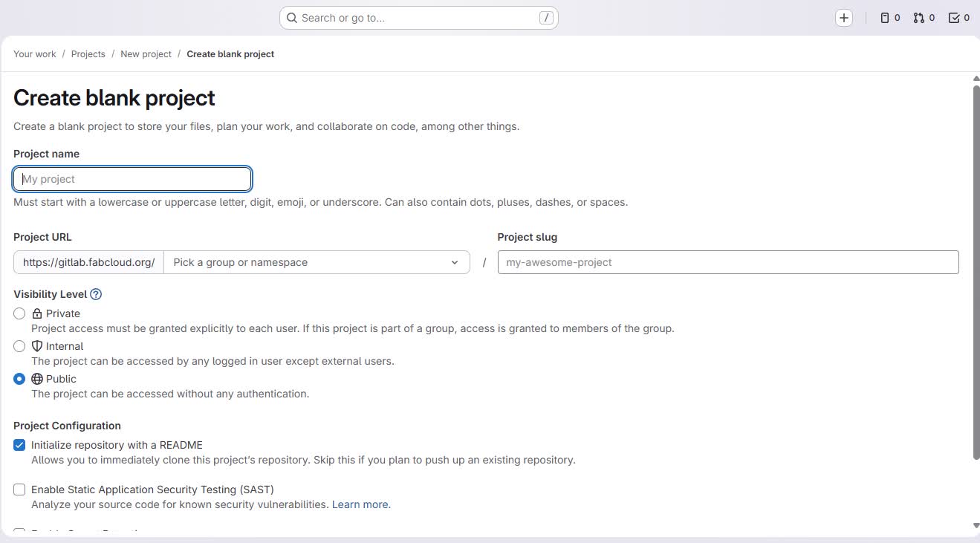Select the Public visibility radio button
This screenshot has height=543, width=980.
pos(19,379)
